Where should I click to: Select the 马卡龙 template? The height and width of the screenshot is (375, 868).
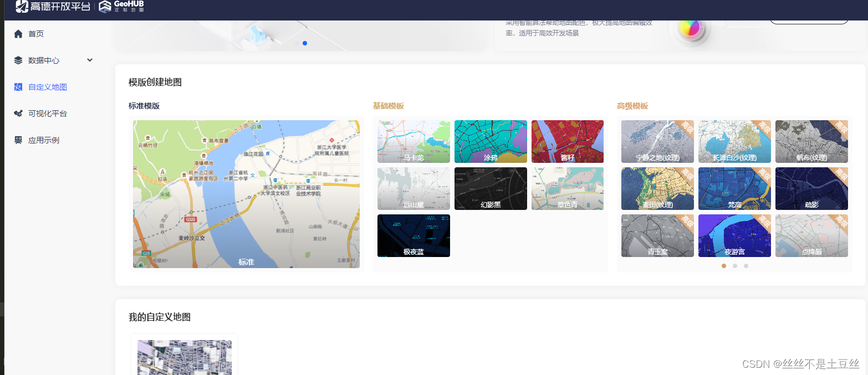[413, 141]
